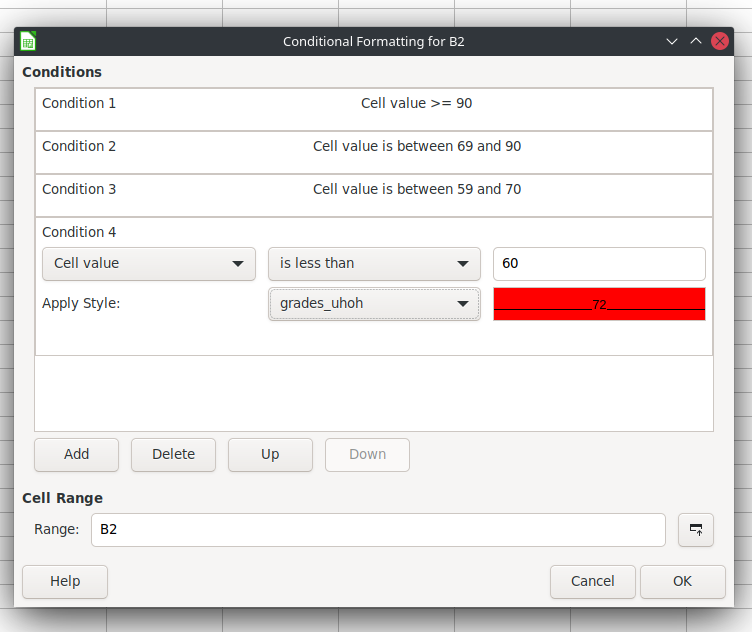752x632 pixels.
Task: Open the 'is less than' operator dropdown
Action: coord(374,264)
